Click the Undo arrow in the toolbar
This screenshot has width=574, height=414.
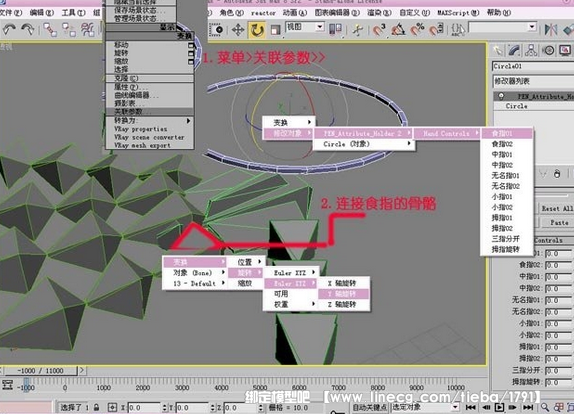[x=9, y=30]
